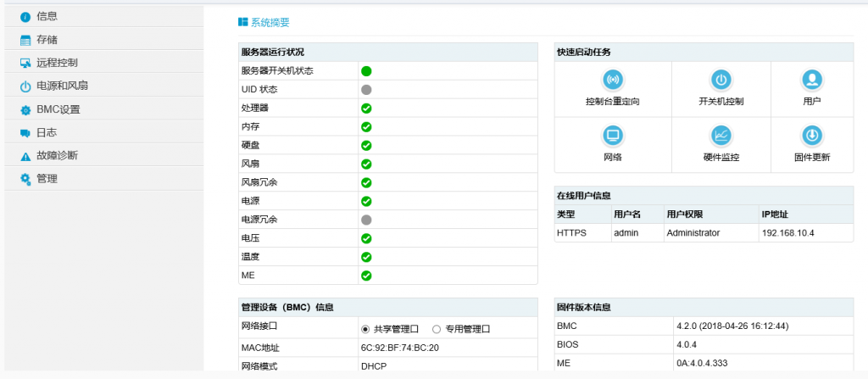Image resolution: width=868 pixels, height=379 pixels.
Task: Click the 系统摘要 header grid icon
Action: pos(243,22)
